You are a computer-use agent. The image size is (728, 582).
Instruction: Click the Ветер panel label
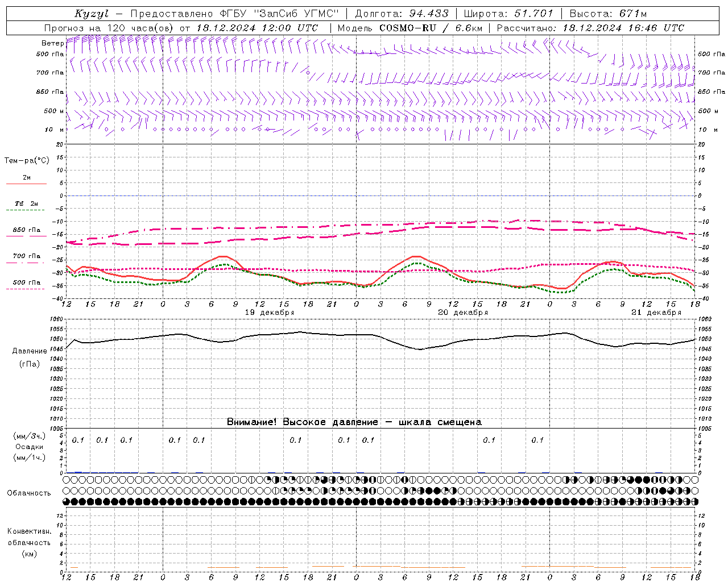click(52, 43)
